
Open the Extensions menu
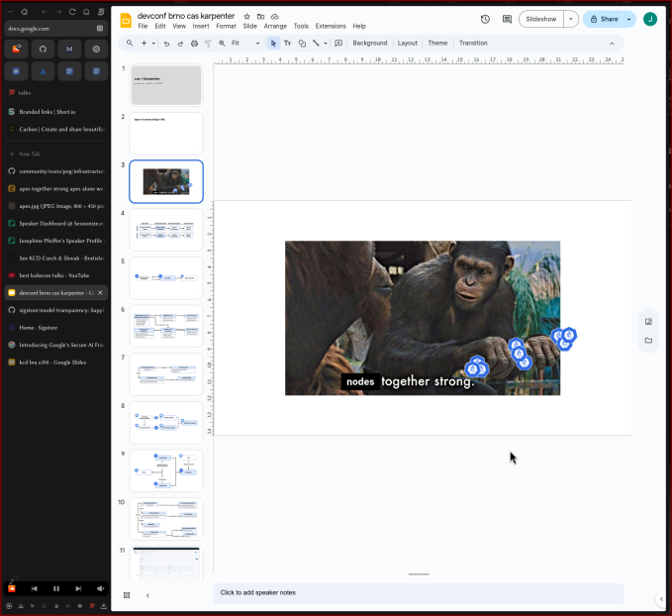[331, 26]
